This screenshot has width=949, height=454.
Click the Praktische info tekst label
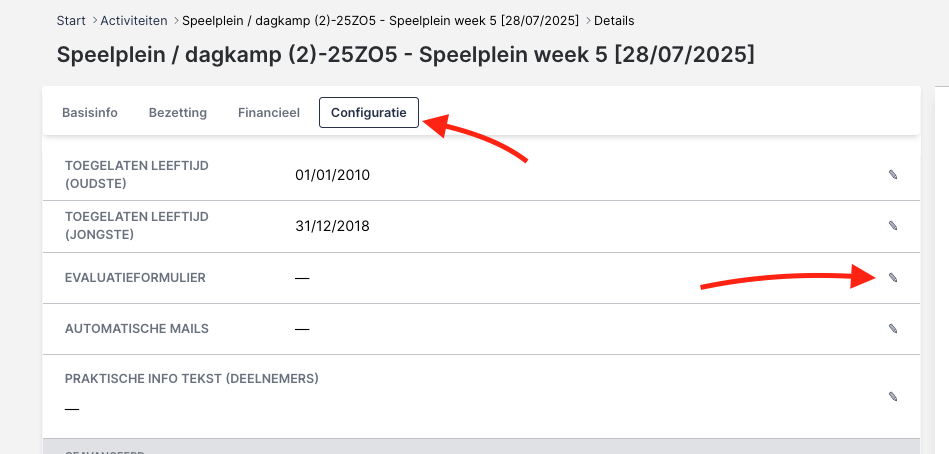[191, 379]
